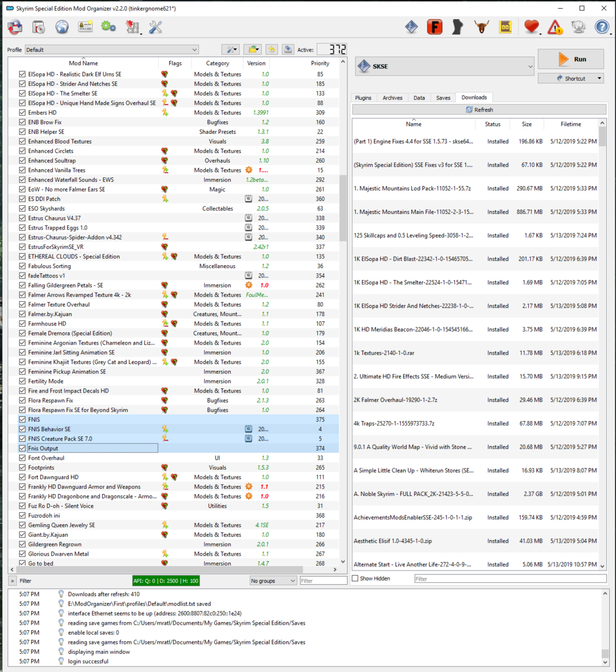
Task: Click the Refresh downloads button
Action: coord(479,110)
